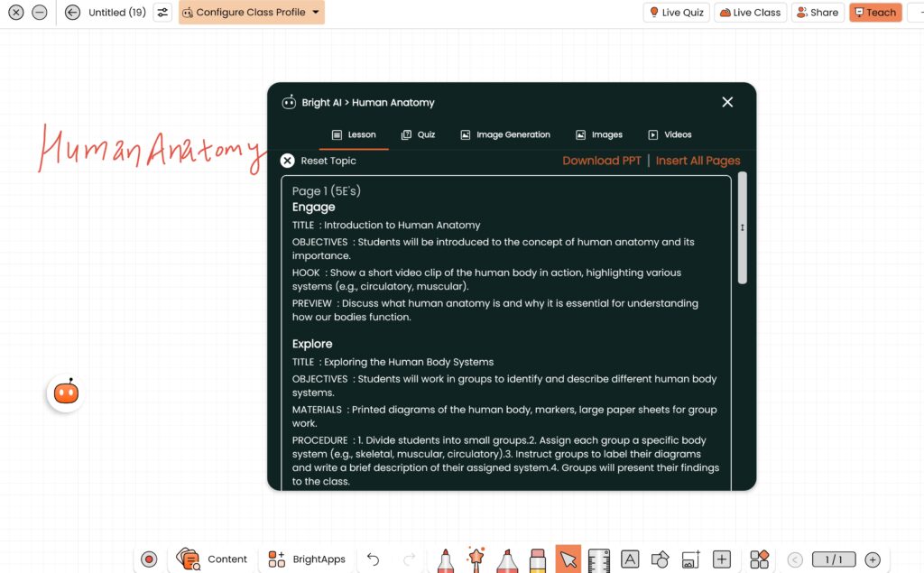
Task: Add a new page with plus stepper
Action: (873, 559)
